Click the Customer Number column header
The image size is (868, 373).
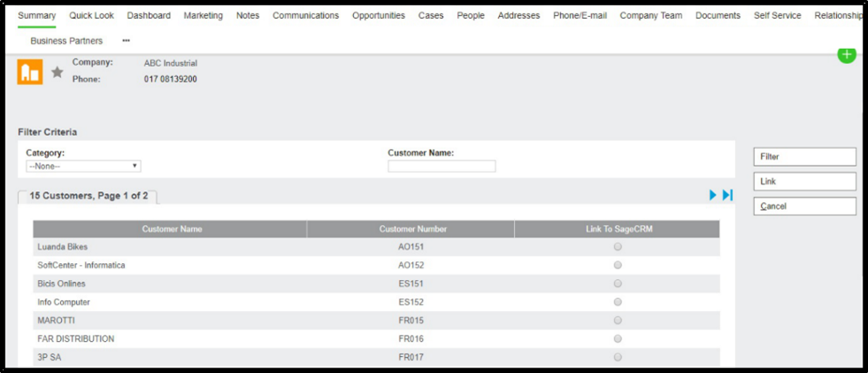click(x=412, y=229)
